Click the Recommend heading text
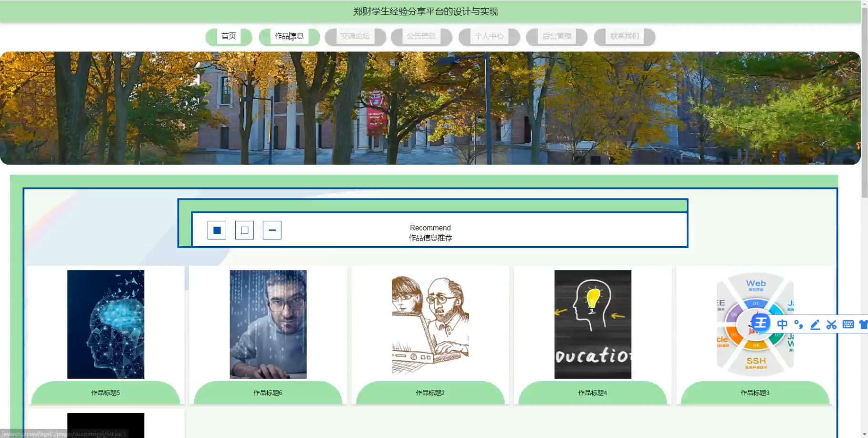The width and height of the screenshot is (868, 438). tap(430, 228)
